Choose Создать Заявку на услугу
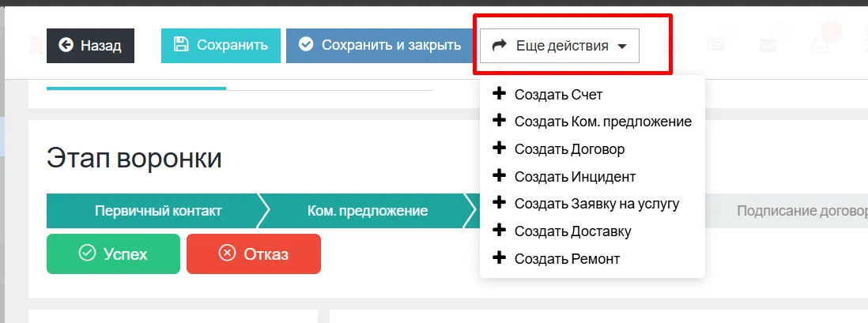The height and width of the screenshot is (323, 868). pos(596,204)
